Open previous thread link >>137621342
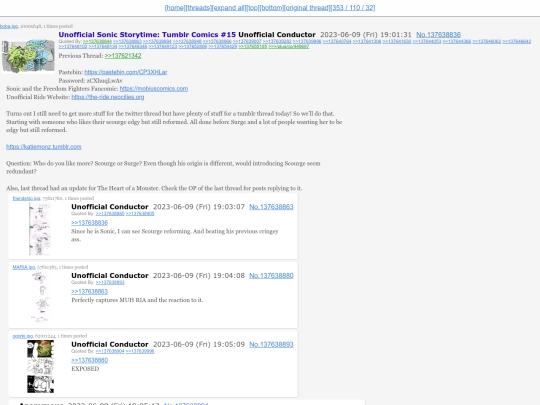 click(123, 56)
